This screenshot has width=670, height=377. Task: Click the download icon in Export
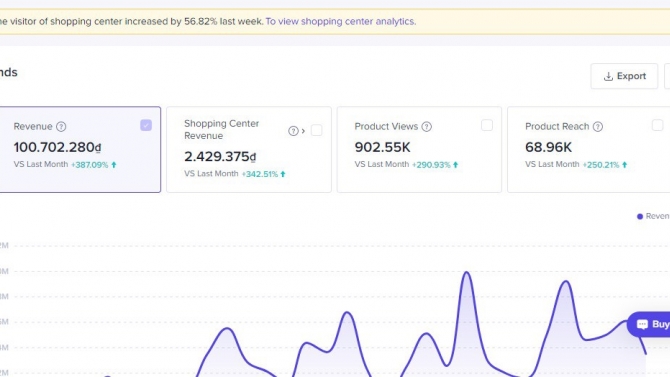tap(608, 77)
